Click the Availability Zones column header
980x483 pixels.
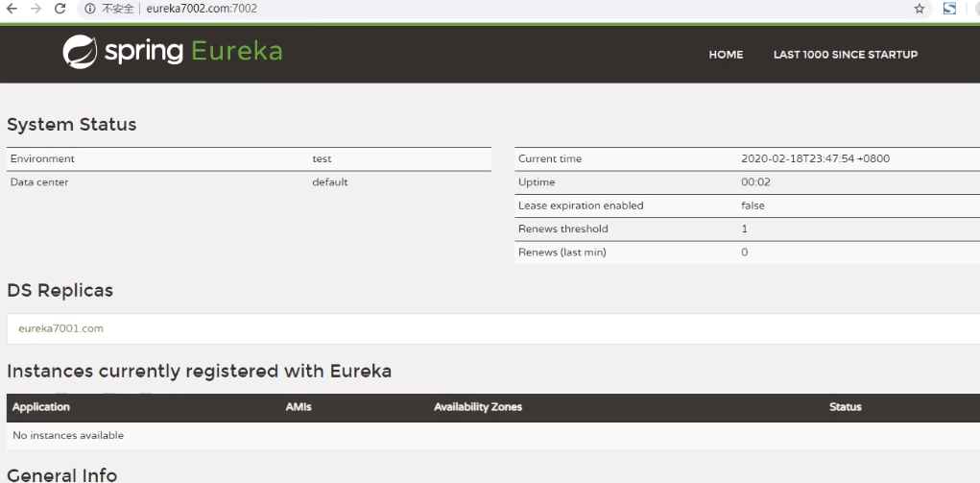[x=478, y=407]
